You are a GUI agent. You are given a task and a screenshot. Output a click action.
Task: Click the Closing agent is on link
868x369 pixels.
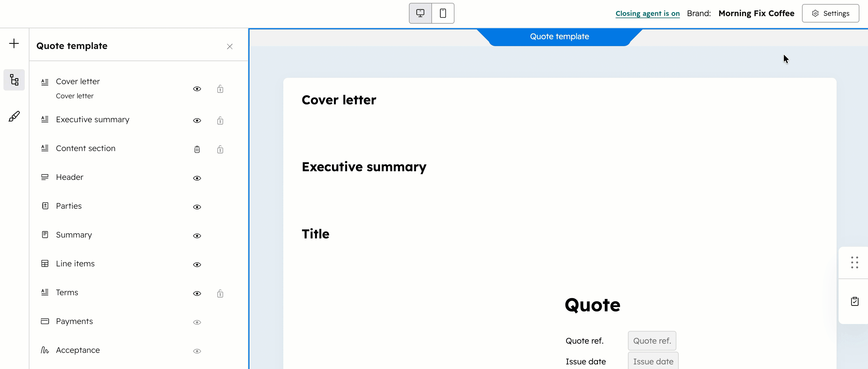click(647, 14)
